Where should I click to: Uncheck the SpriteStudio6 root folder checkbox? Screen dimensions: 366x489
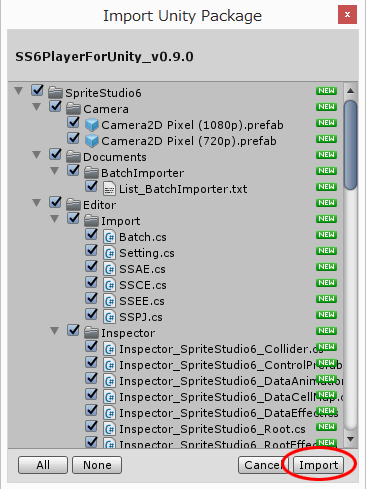tap(37, 90)
